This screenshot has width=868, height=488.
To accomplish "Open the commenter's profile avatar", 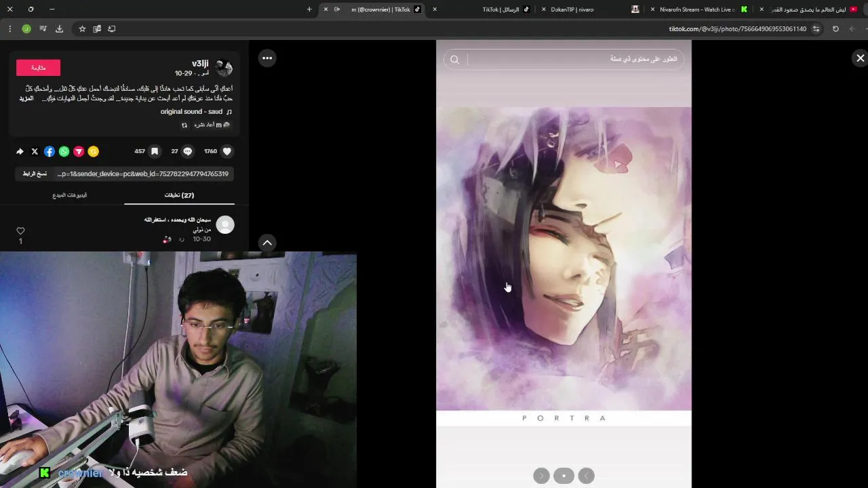I will pos(224,224).
